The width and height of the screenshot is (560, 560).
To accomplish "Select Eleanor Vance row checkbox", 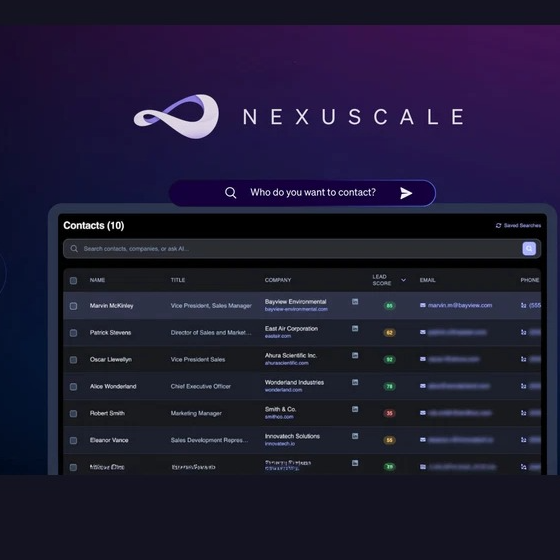I will click(x=73, y=440).
